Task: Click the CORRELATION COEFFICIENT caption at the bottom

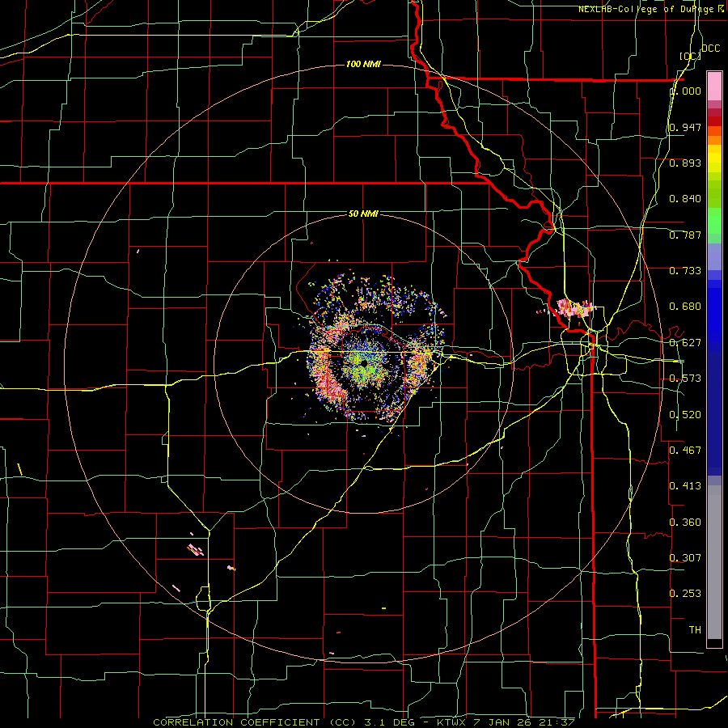Action: (x=364, y=722)
